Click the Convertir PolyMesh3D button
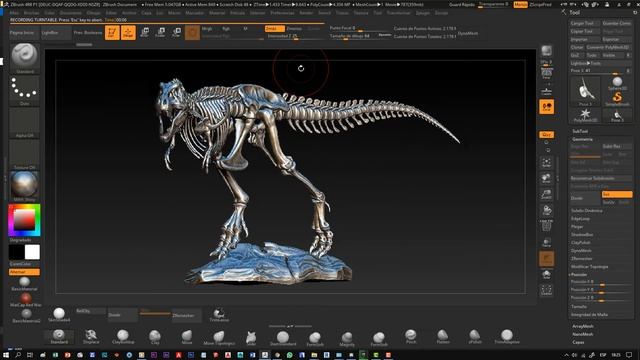 608,47
